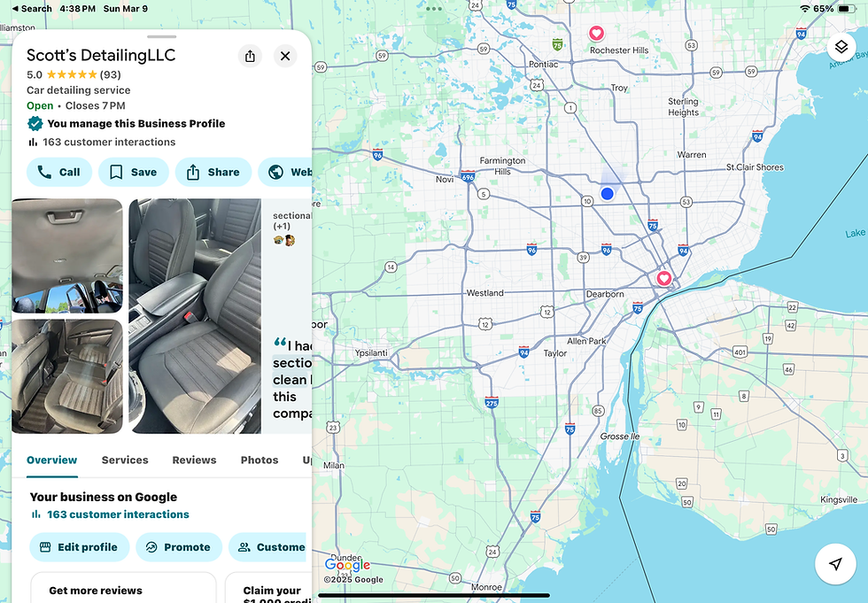868x603 pixels.
Task: Open the car headliner photo
Action: pos(67,256)
